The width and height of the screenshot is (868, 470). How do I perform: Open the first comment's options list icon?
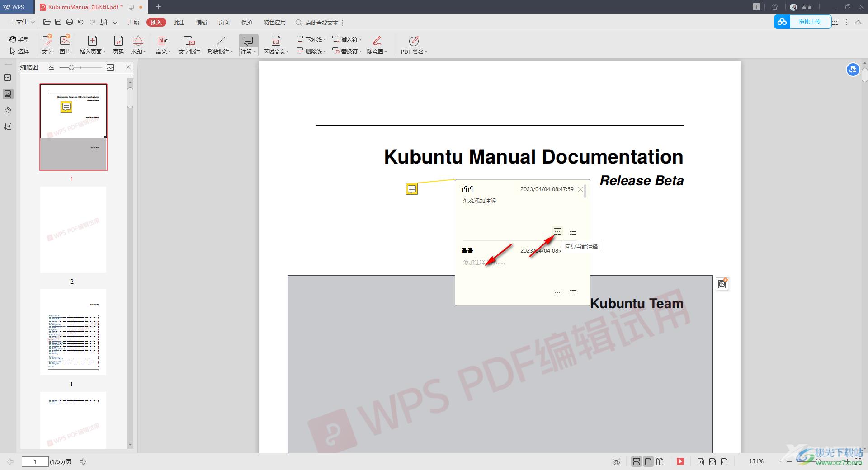pos(573,231)
